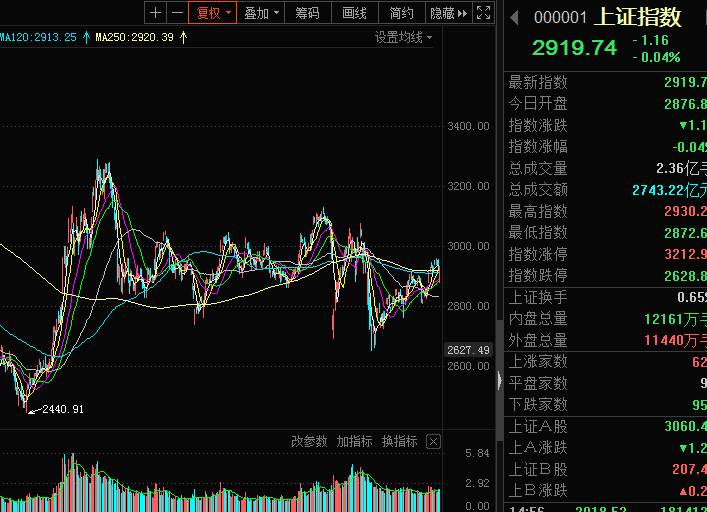The image size is (707, 512).
Task: Click MA250:2920.39 indicator label
Action: (134, 37)
